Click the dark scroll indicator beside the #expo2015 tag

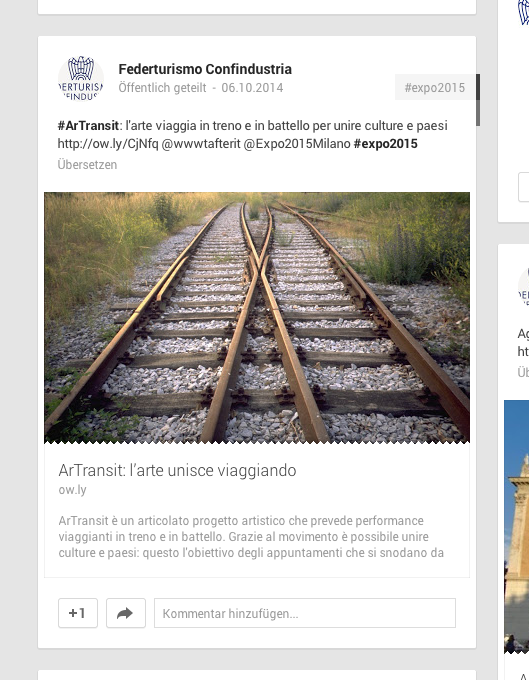click(478, 100)
